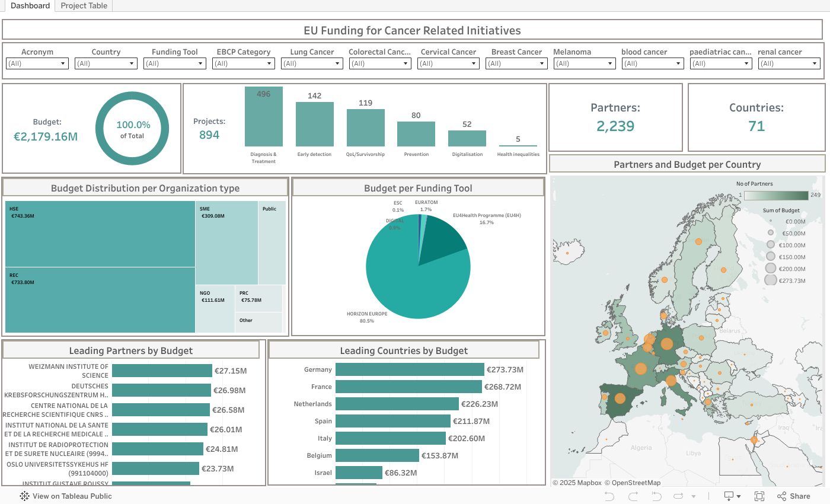Expand the EBCP Category dropdown
830x504 pixels.
[243, 63]
